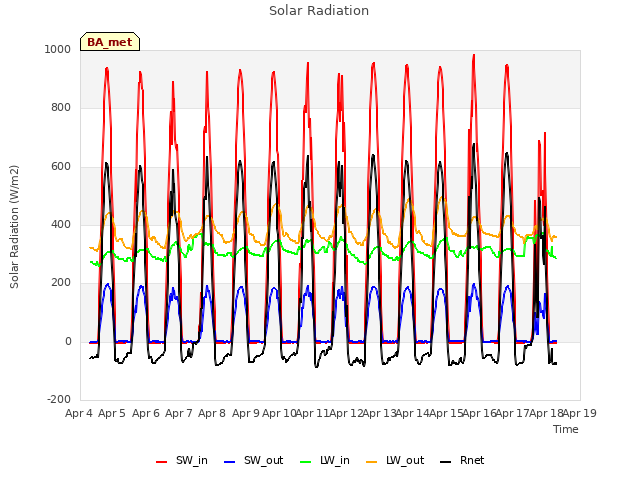Click the Rnet legend label
Viewport: 640px width, 480px height.
(x=472, y=460)
